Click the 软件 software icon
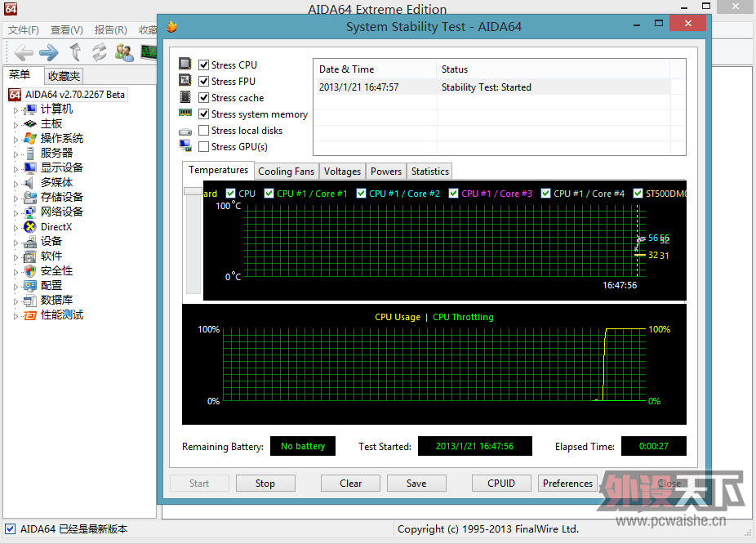Screen dimensions: 756x544 [x=30, y=256]
